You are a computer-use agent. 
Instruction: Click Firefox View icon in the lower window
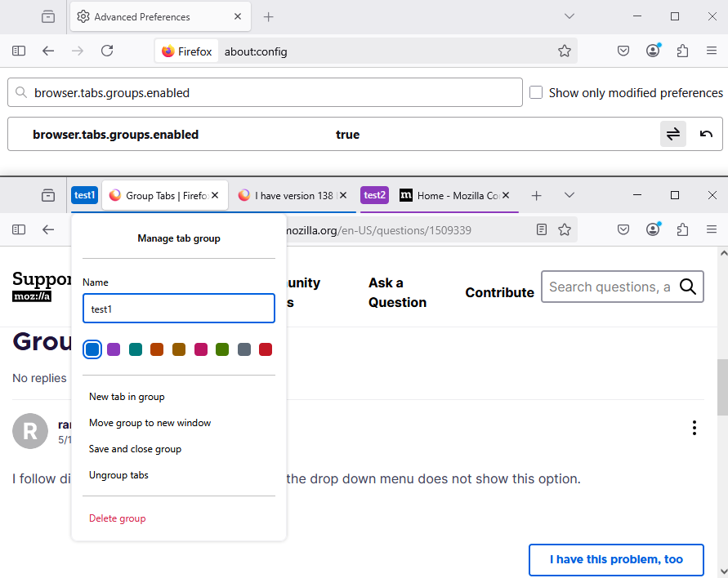click(x=48, y=196)
